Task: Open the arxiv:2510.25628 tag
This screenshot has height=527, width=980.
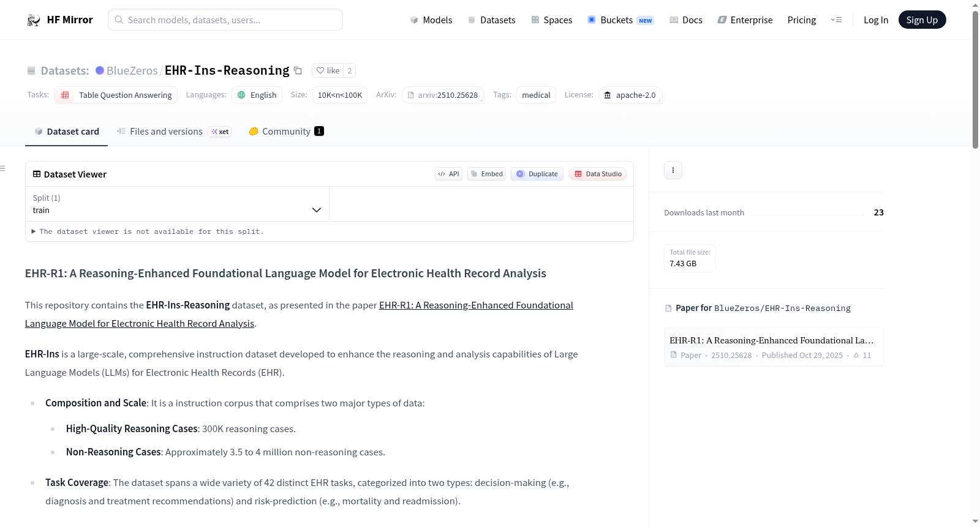Action: click(x=443, y=95)
